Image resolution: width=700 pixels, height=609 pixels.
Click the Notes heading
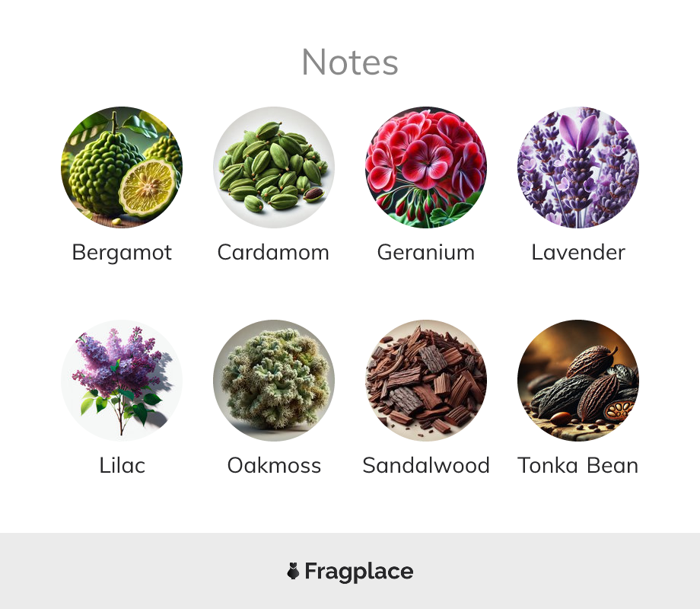(350, 62)
